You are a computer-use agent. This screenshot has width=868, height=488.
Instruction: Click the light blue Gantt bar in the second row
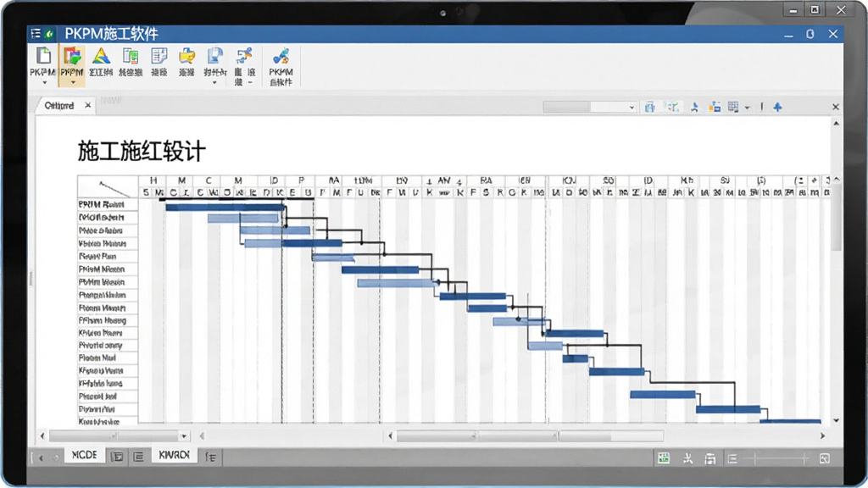[242, 219]
